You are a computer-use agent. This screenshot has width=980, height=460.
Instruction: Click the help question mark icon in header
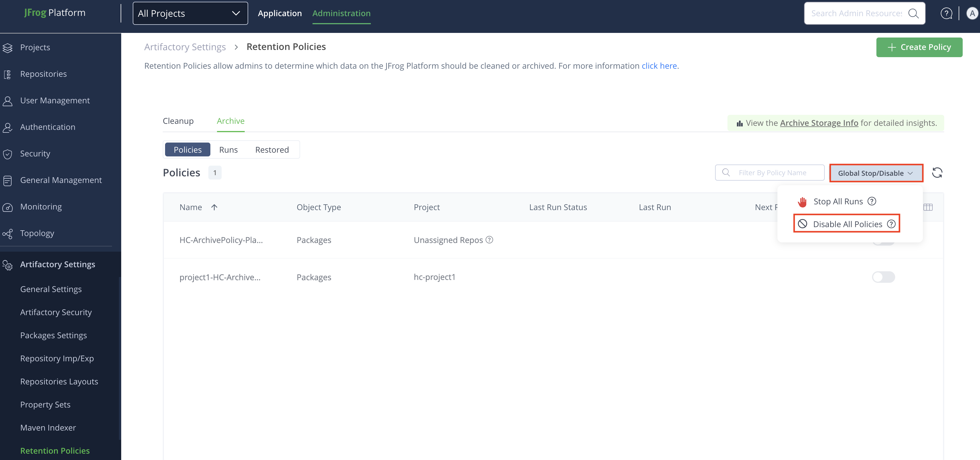coord(946,13)
